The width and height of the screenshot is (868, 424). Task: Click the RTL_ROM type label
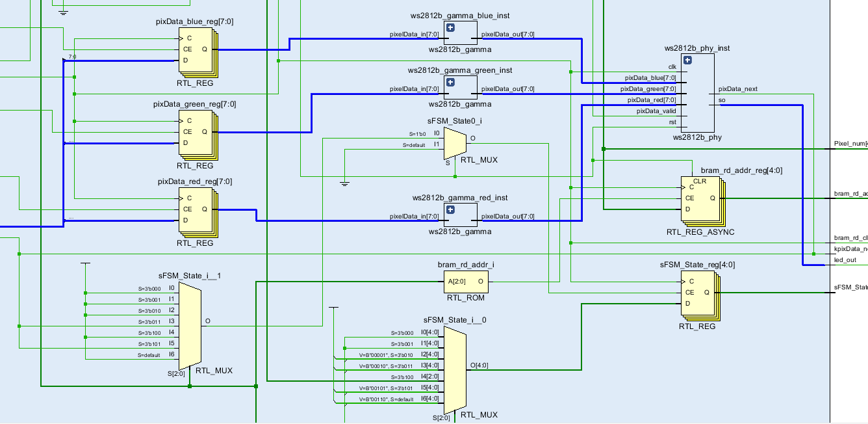[465, 298]
